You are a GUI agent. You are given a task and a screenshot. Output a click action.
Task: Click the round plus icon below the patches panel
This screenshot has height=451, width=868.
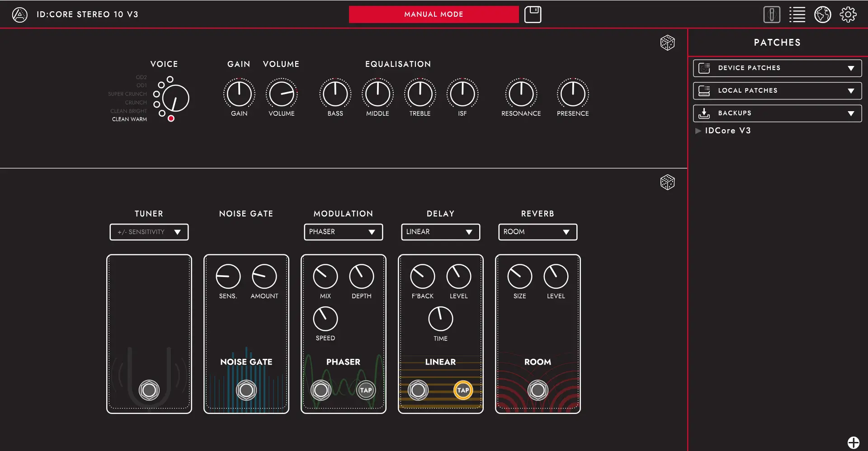point(853,442)
